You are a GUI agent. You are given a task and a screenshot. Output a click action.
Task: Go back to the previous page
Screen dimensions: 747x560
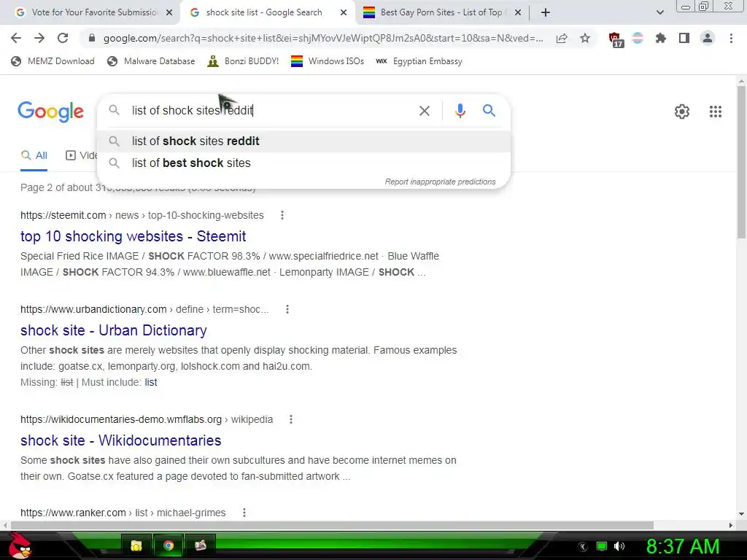16,38
